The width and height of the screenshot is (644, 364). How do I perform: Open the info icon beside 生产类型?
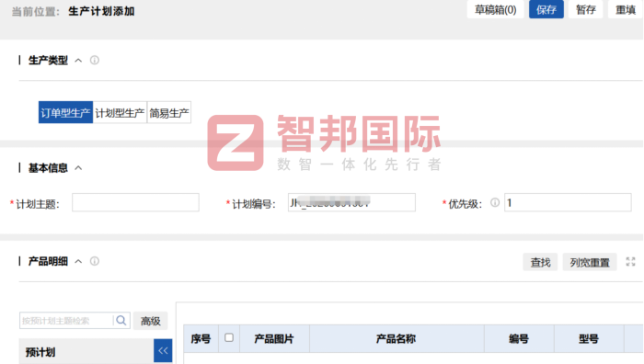pyautogui.click(x=95, y=61)
